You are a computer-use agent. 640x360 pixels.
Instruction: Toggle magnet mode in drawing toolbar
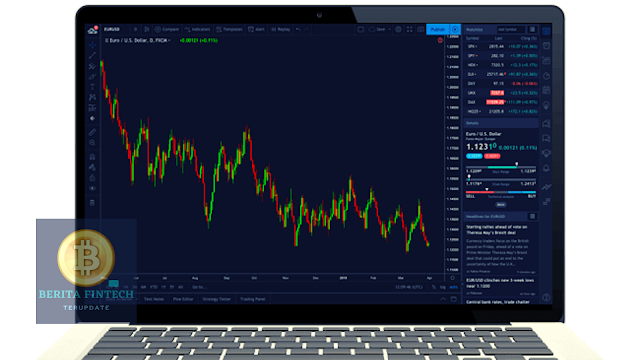93,157
